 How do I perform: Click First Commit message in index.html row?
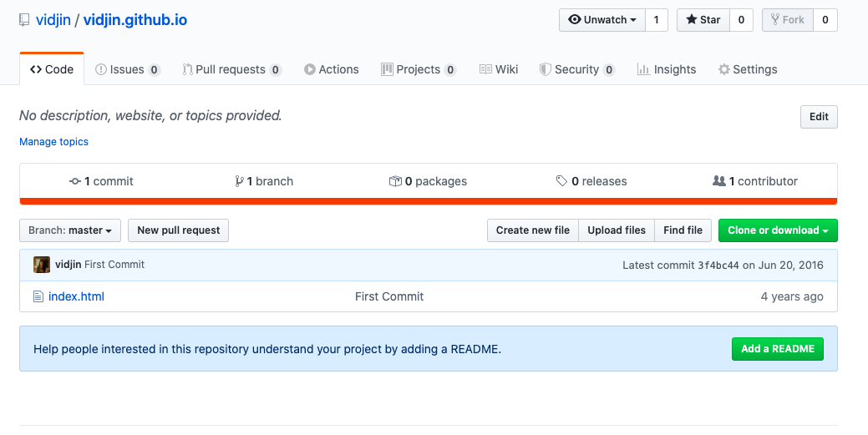[389, 296]
